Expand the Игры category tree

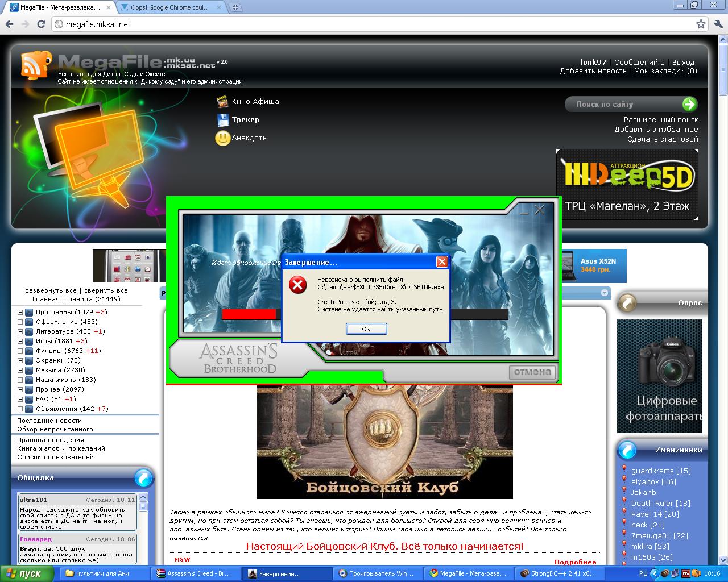click(20, 341)
